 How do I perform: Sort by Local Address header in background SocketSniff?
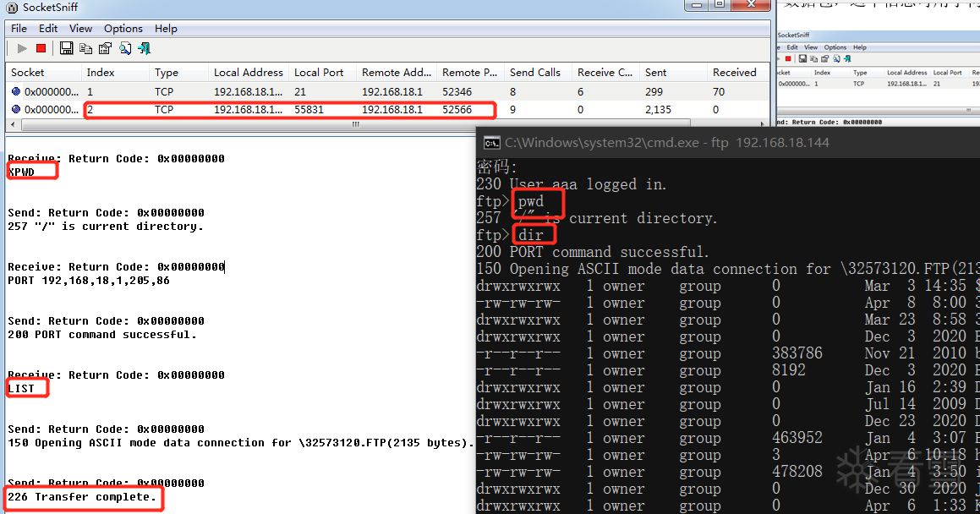pyautogui.click(x=907, y=73)
